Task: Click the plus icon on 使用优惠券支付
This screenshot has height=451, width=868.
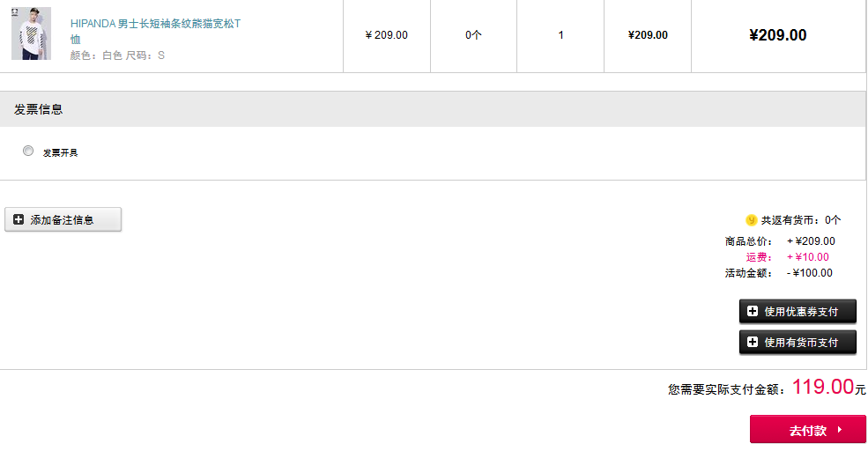Action: 753,311
